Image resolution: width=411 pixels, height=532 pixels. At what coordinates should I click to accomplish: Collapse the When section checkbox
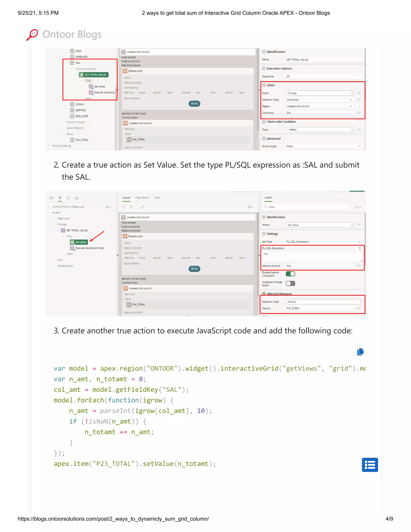click(x=264, y=85)
